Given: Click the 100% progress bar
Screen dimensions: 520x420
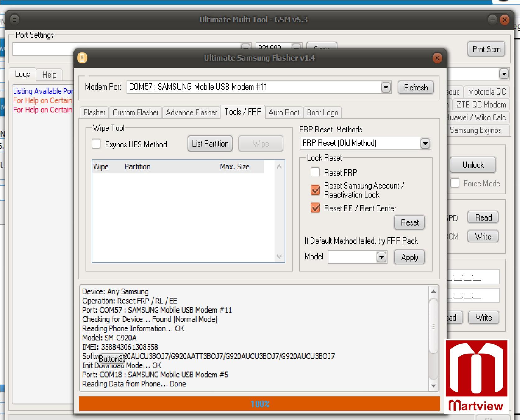Looking at the screenshot, I should 259,404.
